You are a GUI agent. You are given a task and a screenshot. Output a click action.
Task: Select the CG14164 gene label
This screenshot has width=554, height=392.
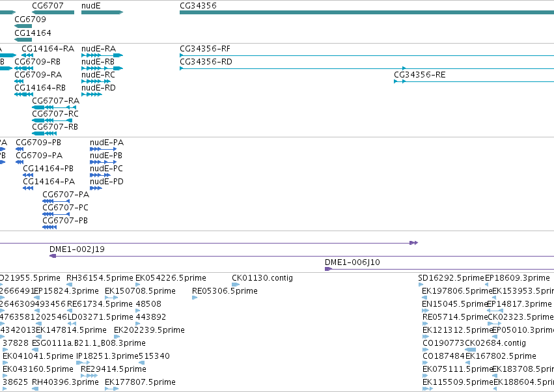pyautogui.click(x=33, y=33)
